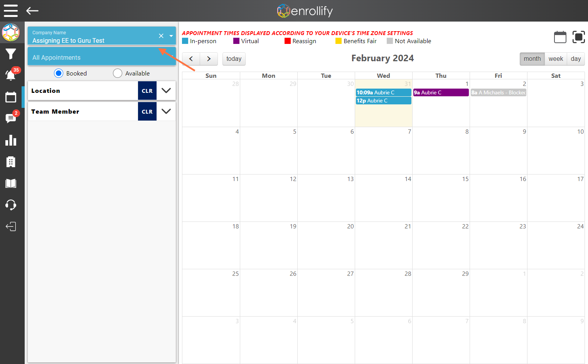The width and height of the screenshot is (588, 364).
Task: Open the open-book resources icon
Action: coord(11,183)
